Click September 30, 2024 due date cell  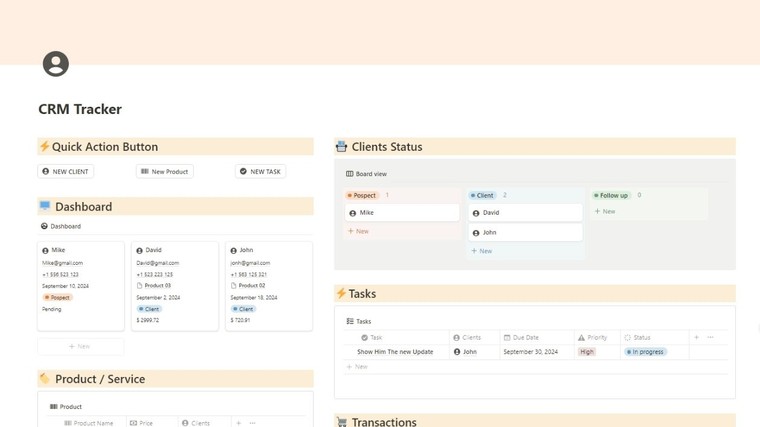[x=530, y=352]
